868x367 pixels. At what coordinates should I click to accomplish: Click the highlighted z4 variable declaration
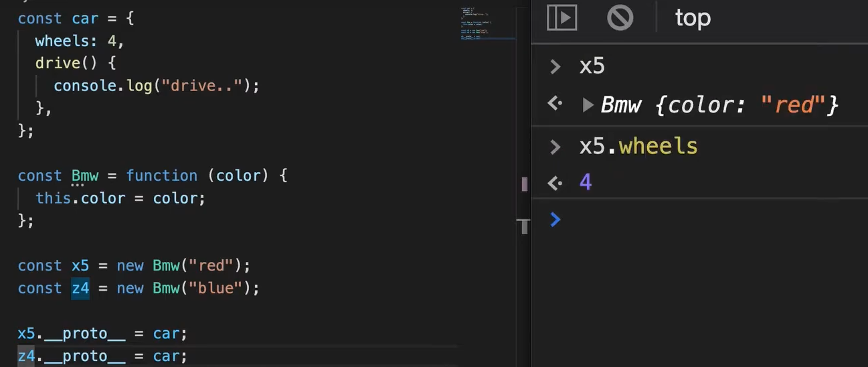pos(80,288)
